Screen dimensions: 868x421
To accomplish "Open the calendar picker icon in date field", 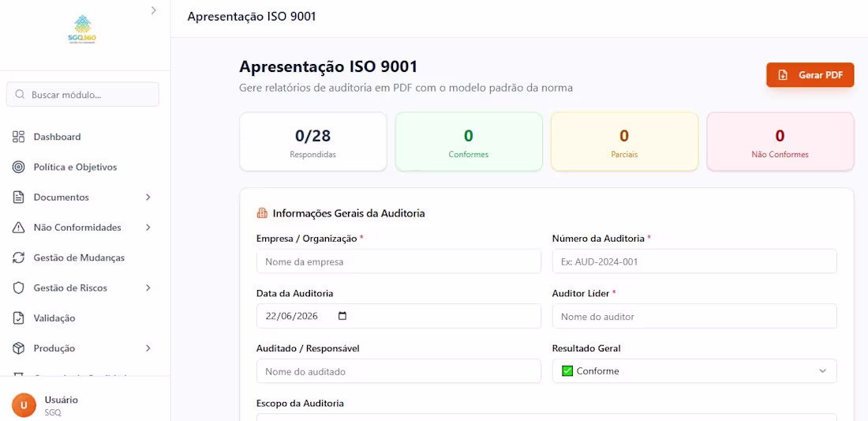I will pyautogui.click(x=342, y=316).
